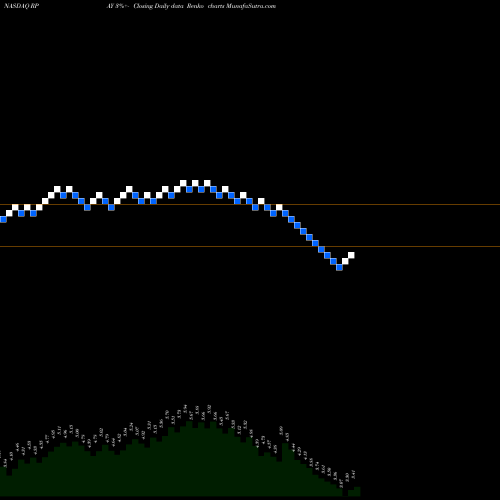500x500 pixels.
Task: Click the "MunafaSutra.com" source label
Action: (251, 6)
